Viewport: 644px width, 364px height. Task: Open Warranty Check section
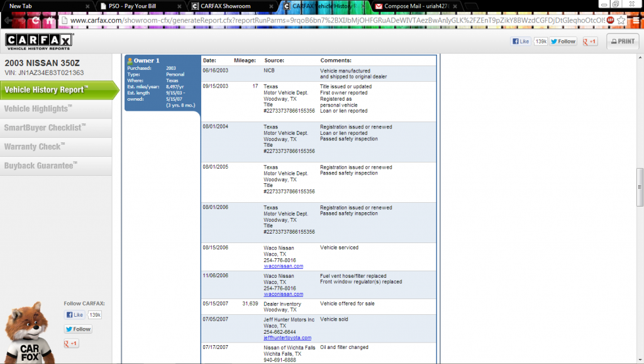56,147
